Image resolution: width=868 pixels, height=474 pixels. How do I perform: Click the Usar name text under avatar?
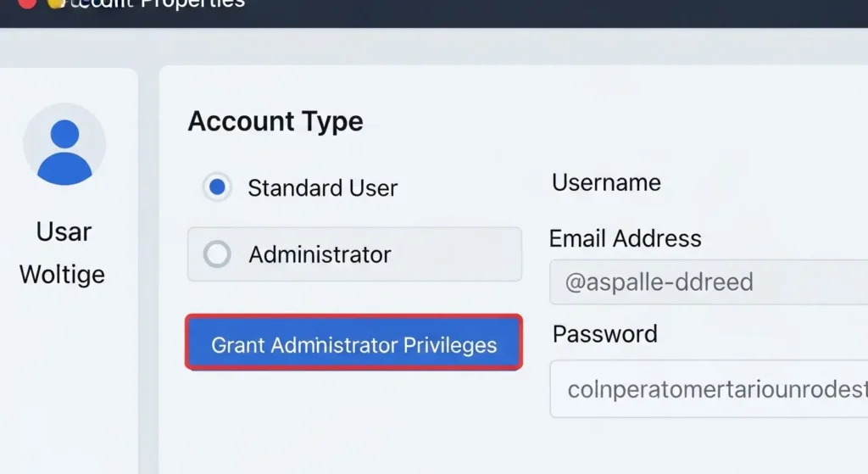click(x=64, y=231)
